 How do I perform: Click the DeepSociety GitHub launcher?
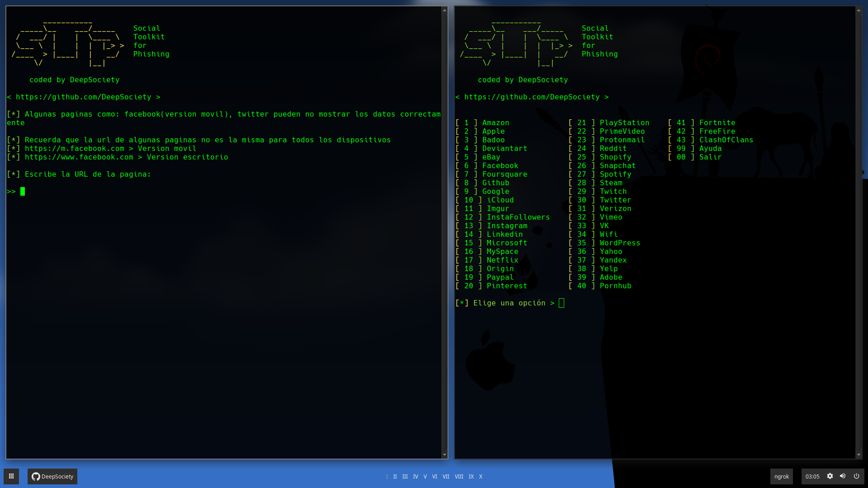coord(52,476)
